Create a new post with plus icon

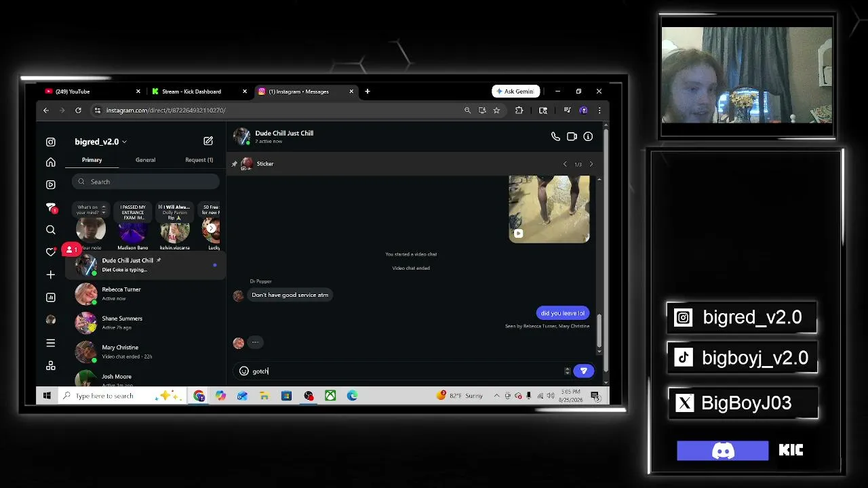point(51,274)
